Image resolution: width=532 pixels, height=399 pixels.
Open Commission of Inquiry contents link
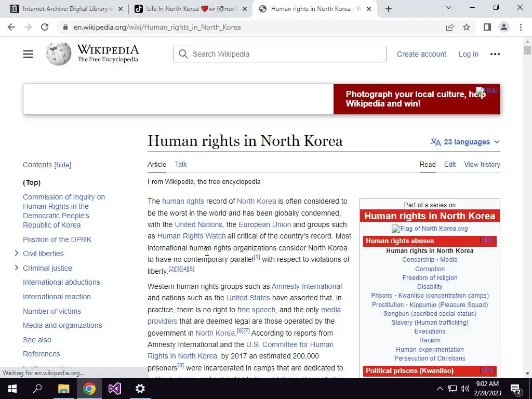pos(64,211)
